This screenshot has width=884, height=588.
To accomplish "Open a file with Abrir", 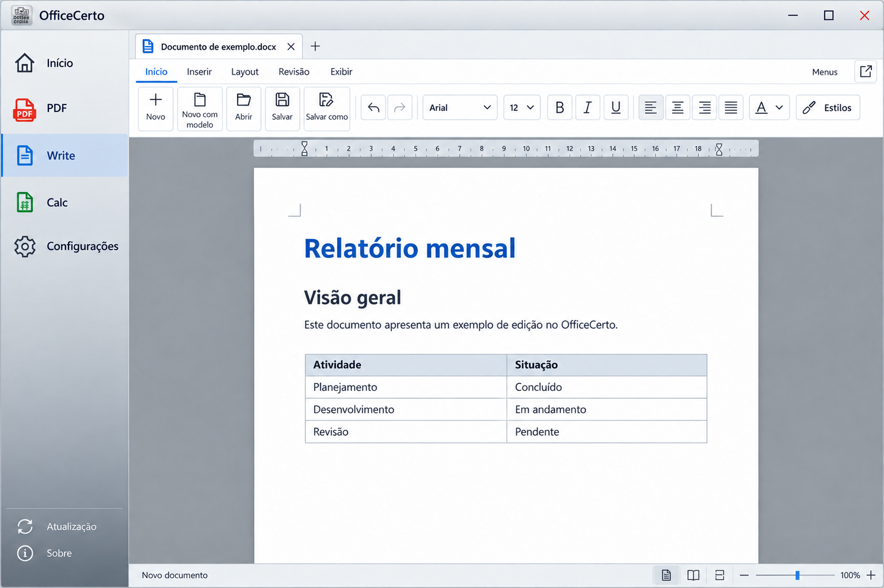I will pyautogui.click(x=244, y=108).
